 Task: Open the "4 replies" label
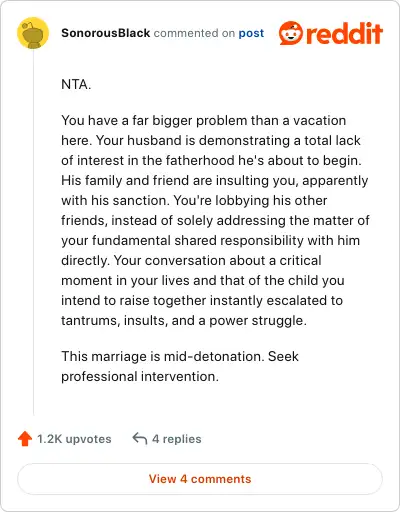tap(177, 439)
